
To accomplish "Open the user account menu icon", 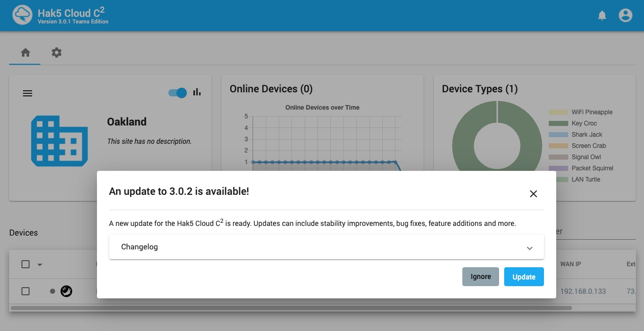I will pyautogui.click(x=625, y=16).
